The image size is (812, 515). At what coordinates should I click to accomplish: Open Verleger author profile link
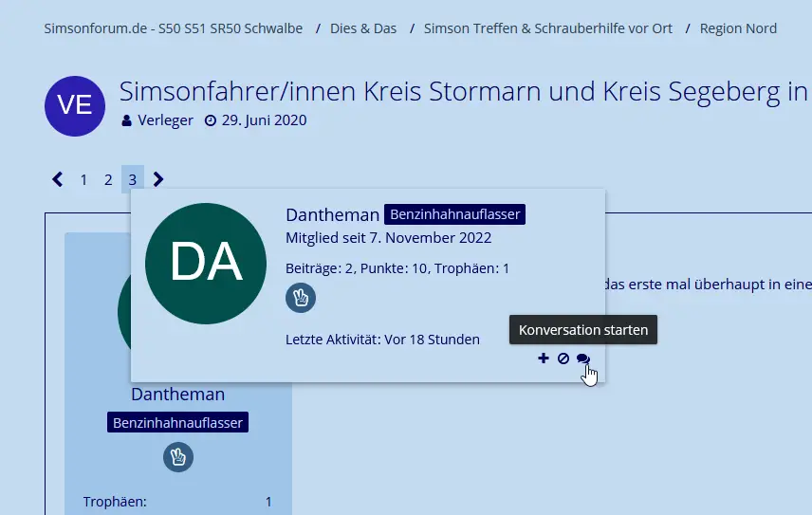[x=165, y=120]
